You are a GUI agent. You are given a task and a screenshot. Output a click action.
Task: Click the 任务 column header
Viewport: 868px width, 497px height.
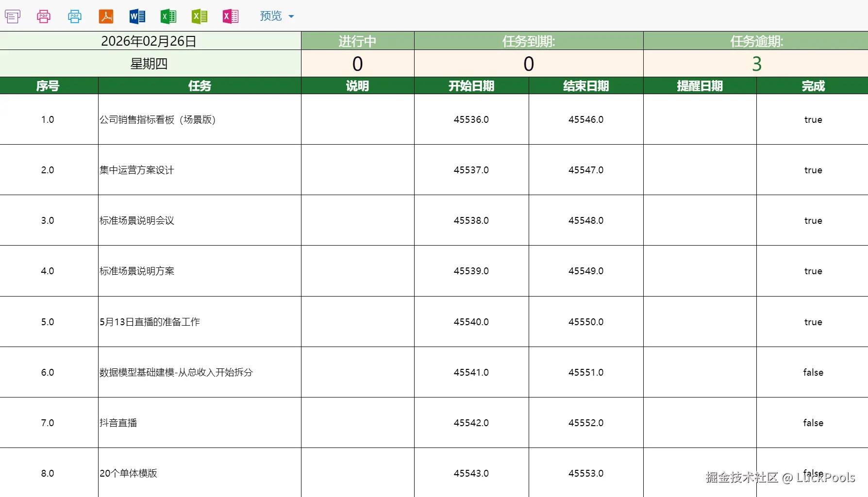point(200,86)
